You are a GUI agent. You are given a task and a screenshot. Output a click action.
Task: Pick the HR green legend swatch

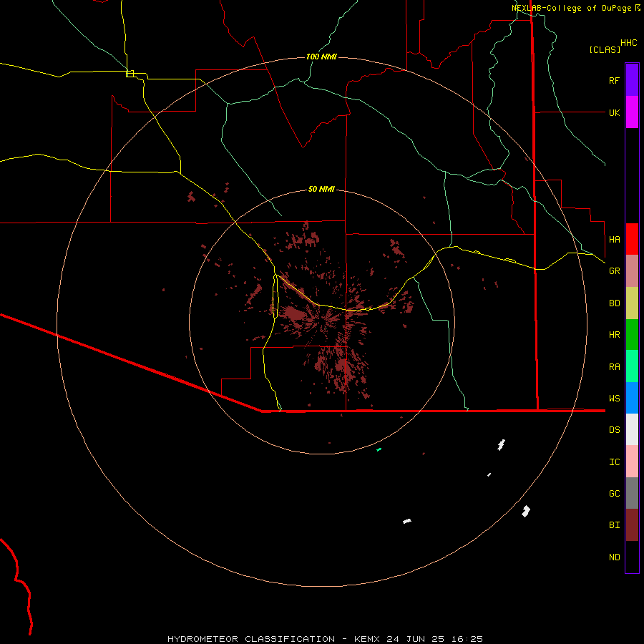click(x=632, y=334)
